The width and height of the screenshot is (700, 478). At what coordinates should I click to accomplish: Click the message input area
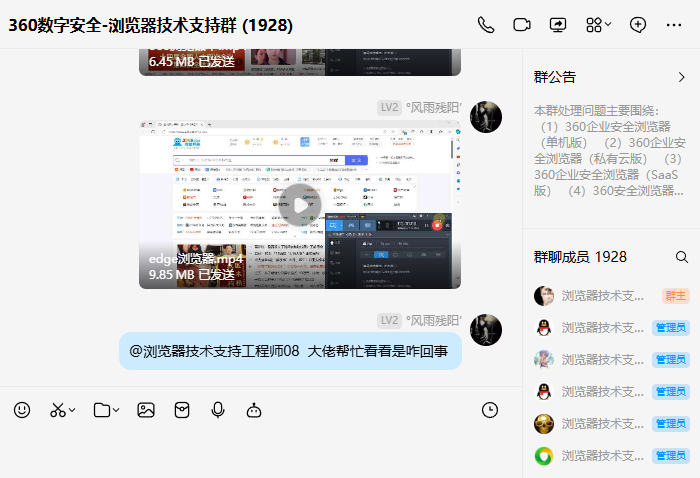click(261, 451)
